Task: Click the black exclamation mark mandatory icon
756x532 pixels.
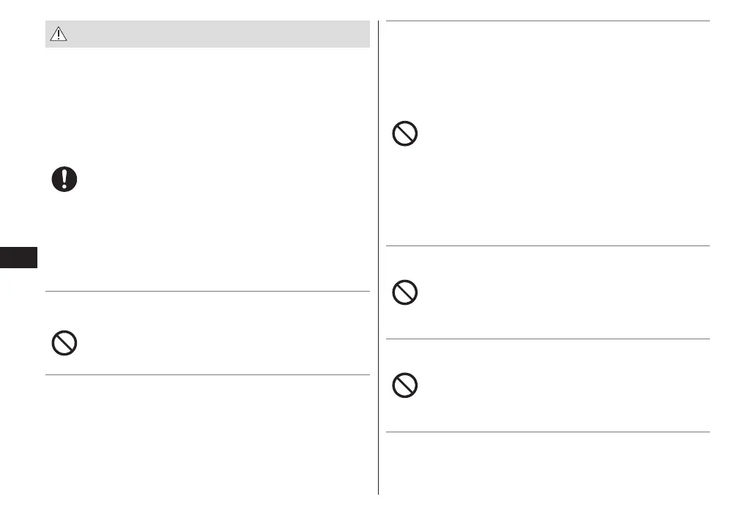Action: 64,180
